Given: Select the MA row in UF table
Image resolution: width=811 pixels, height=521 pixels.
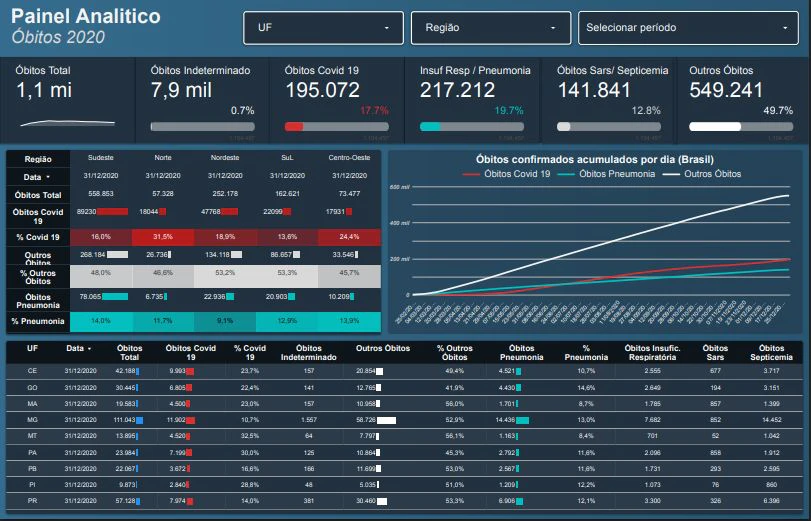Looking at the screenshot, I should pos(404,404).
